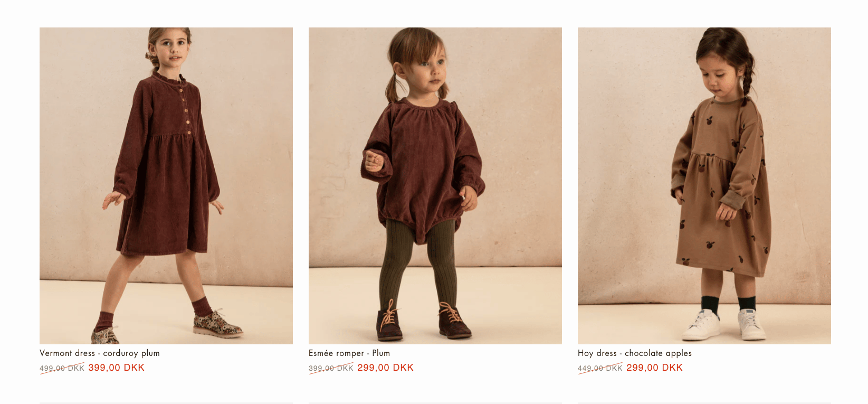Open the Hoy dress chocolate apples image
This screenshot has height=404, width=868.
[704, 185]
